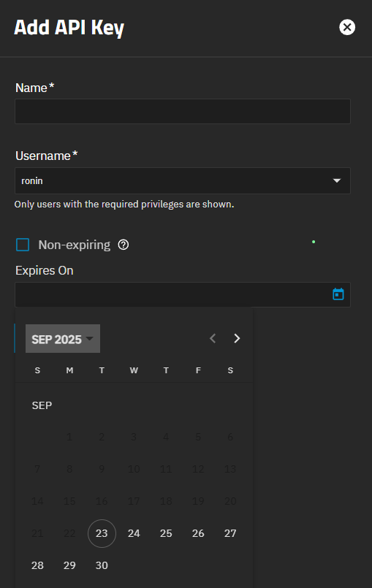The image size is (372, 588).
Task: Click the Name input field
Action: tap(183, 111)
